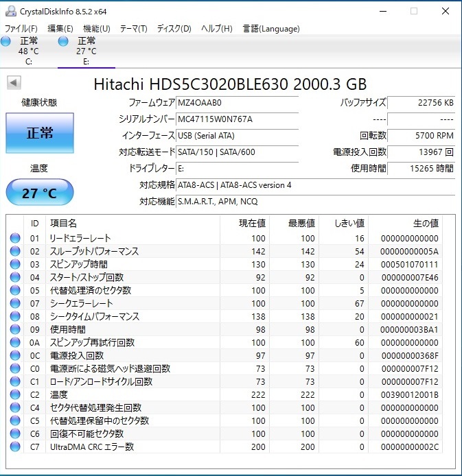Click the 27 °C temperature button
This screenshot has height=476, width=462.
pos(40,193)
